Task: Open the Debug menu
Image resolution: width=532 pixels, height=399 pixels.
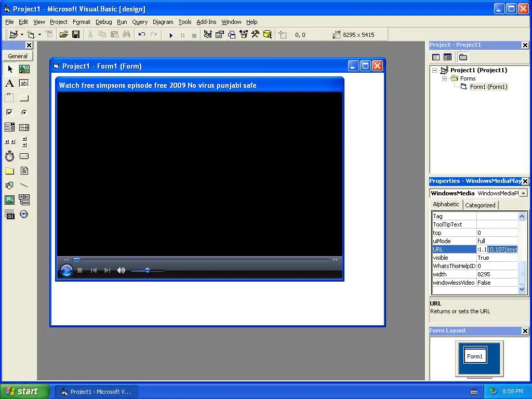Action: [104, 22]
